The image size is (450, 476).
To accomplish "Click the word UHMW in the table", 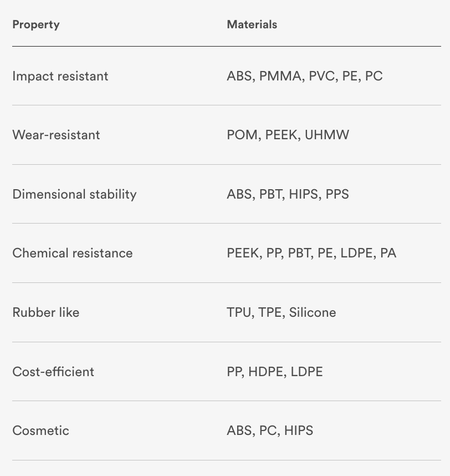I will coord(327,135).
